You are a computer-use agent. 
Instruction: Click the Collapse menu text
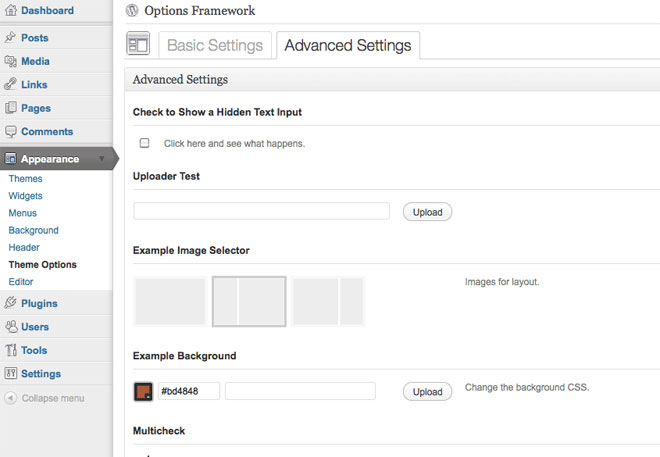coord(53,398)
